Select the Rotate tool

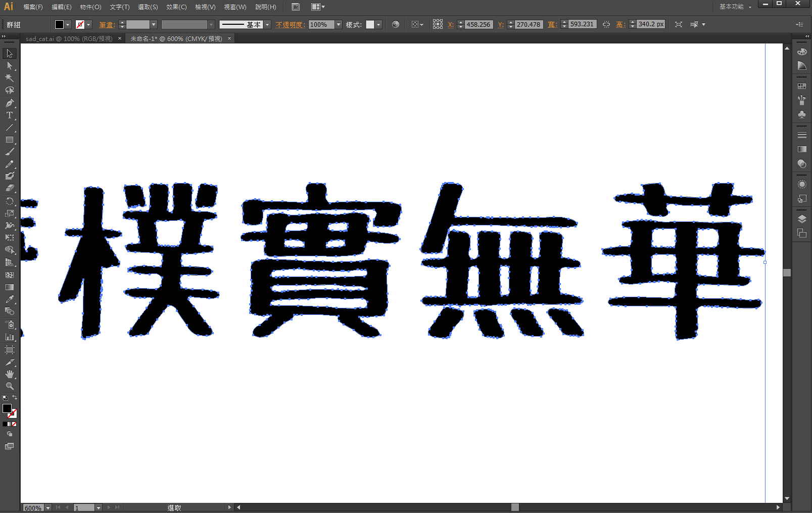[9, 201]
